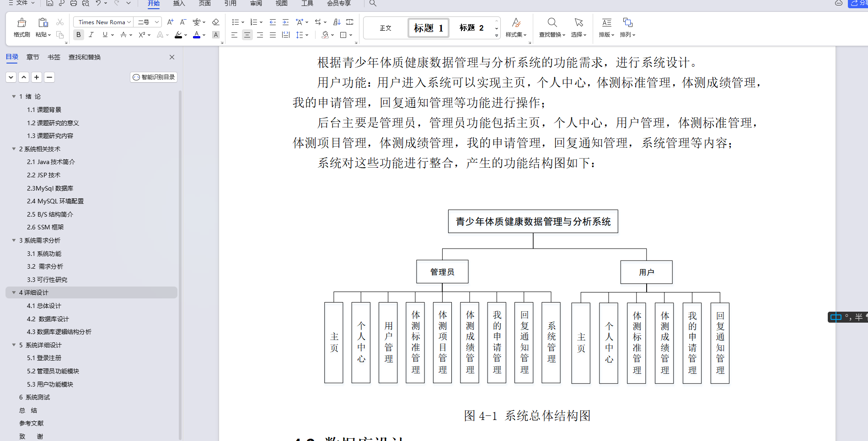Click the 智能识别目录 button
This screenshot has height=441, width=868.
click(153, 77)
